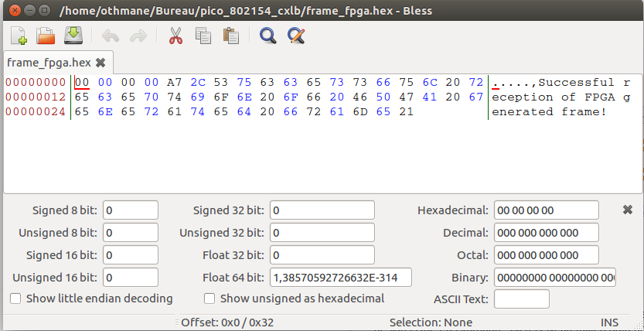Open Find and Replace icon
This screenshot has width=644, height=331.
[295, 36]
